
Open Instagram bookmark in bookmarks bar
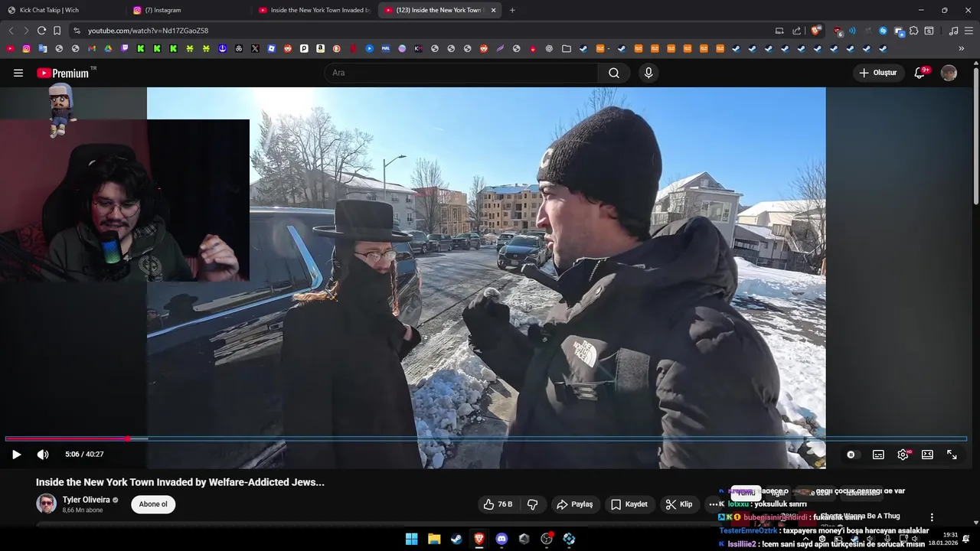point(26,48)
